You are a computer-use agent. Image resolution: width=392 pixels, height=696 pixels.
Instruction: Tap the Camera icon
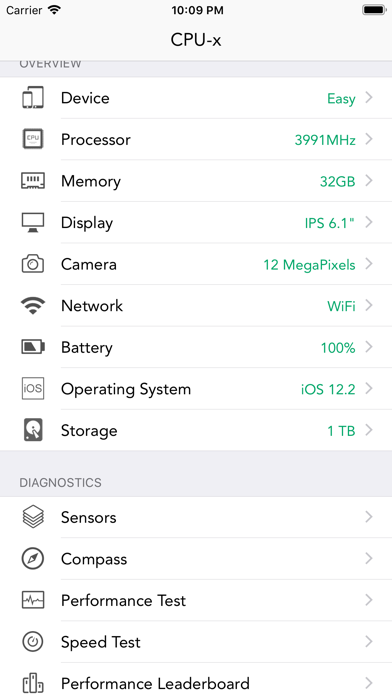pos(33,264)
